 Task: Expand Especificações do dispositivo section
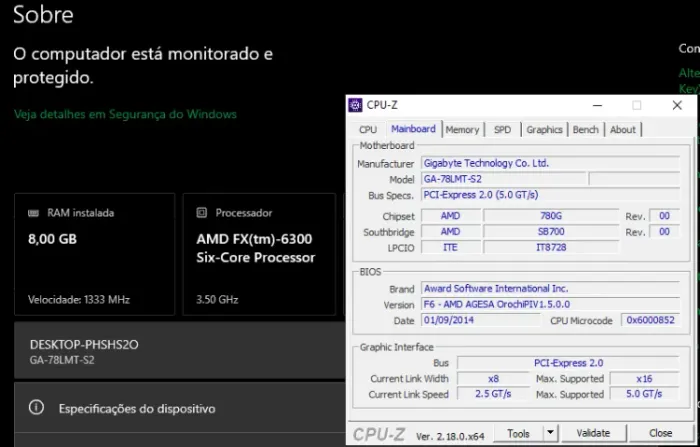point(180,407)
